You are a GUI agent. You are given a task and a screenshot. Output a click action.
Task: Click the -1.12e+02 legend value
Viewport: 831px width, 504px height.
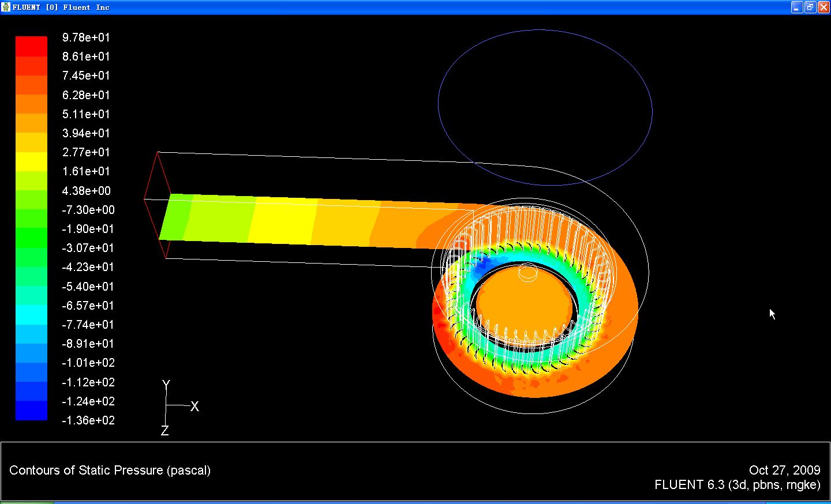(x=88, y=382)
